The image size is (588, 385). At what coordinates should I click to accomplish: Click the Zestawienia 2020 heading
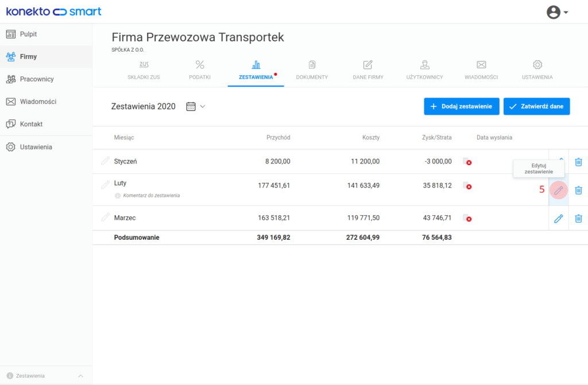click(143, 107)
